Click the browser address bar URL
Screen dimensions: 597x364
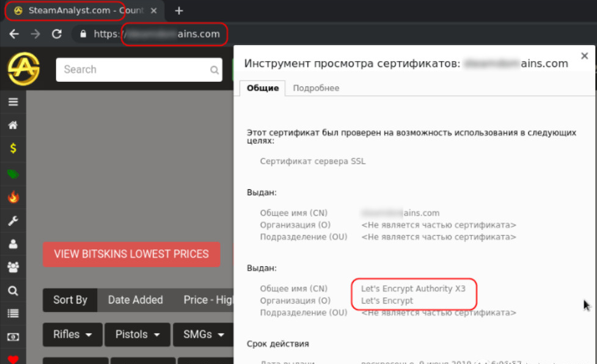tap(157, 34)
